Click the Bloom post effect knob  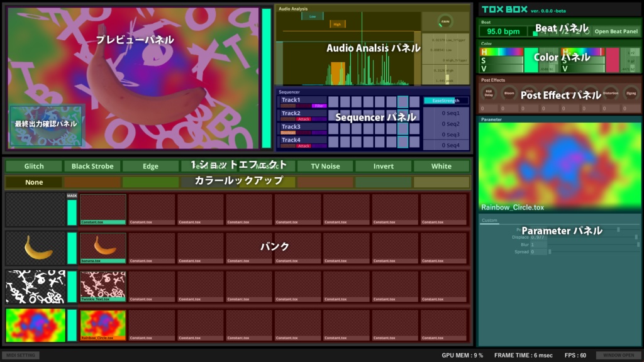(x=509, y=93)
